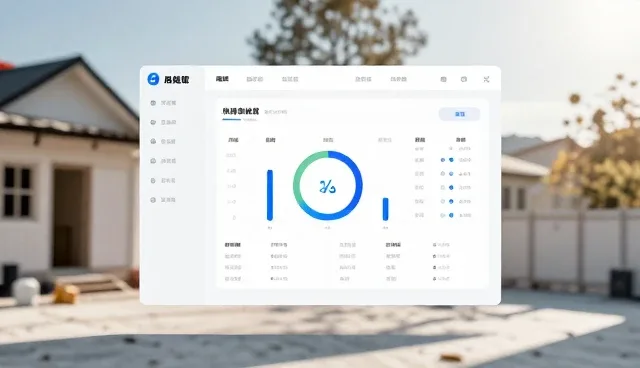
Task: Click the light blue pill button in card
Action: [x=459, y=114]
